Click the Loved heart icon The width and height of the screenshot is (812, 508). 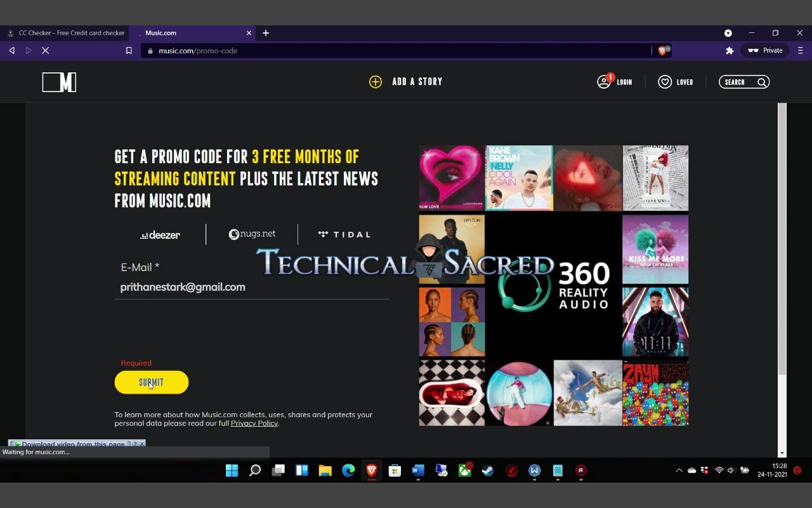coord(665,82)
